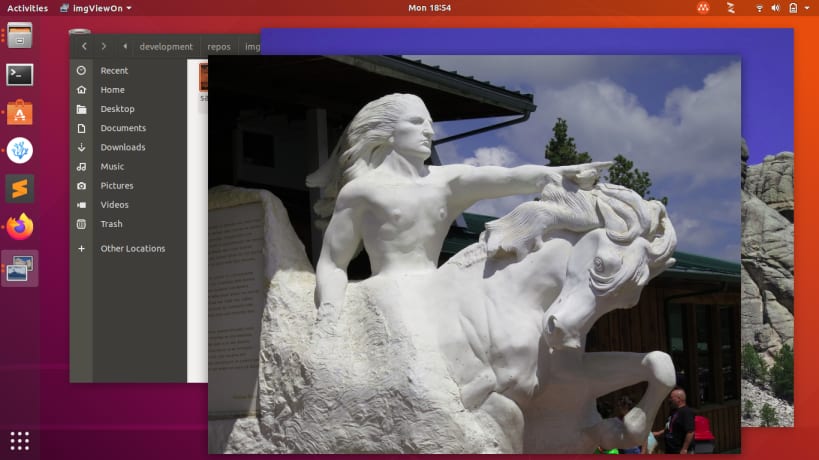Click the plus icon beside Other Locations
Screen dimensions: 819x460
pos(81,249)
